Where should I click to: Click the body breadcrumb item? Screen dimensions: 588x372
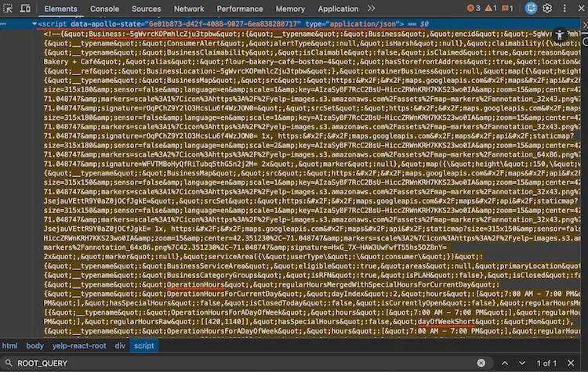click(x=34, y=345)
